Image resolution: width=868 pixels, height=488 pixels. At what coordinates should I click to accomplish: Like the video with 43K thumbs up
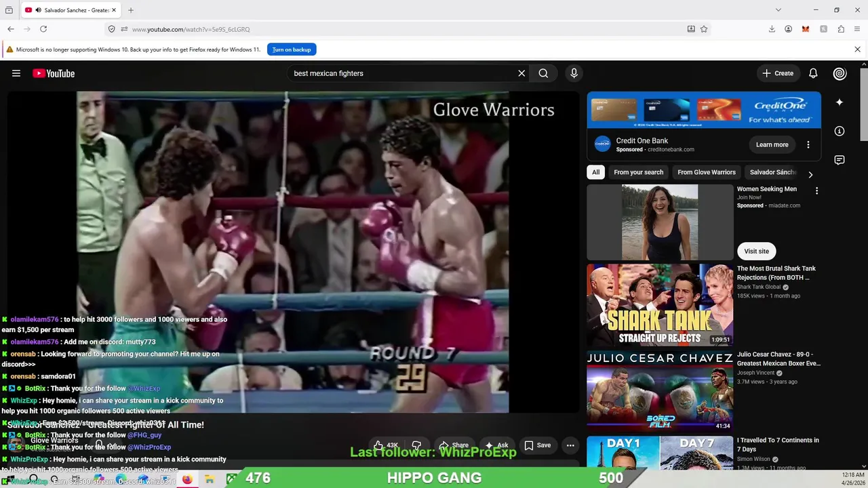tap(386, 445)
